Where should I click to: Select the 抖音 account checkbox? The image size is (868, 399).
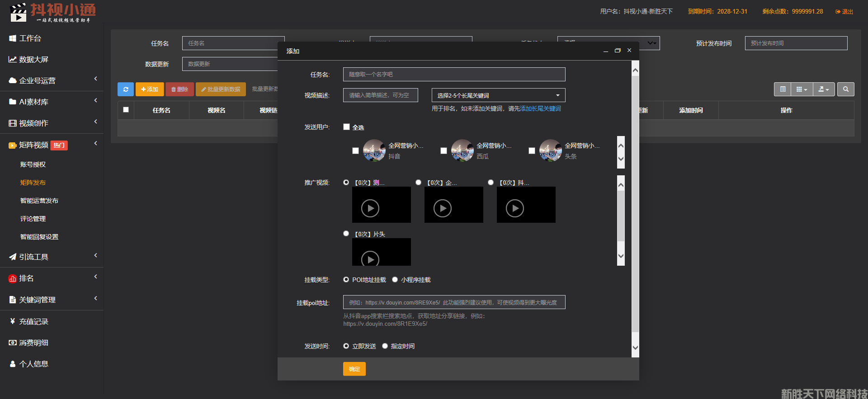tap(356, 151)
